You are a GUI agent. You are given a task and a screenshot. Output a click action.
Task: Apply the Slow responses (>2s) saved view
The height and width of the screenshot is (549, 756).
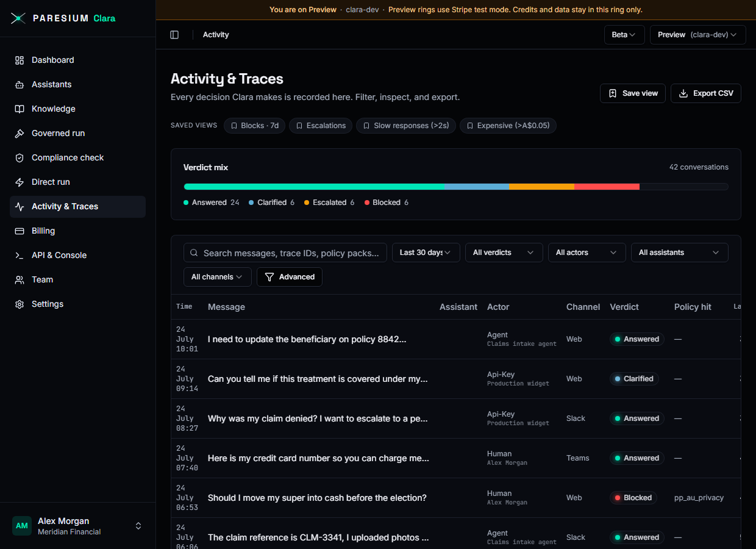406,126
